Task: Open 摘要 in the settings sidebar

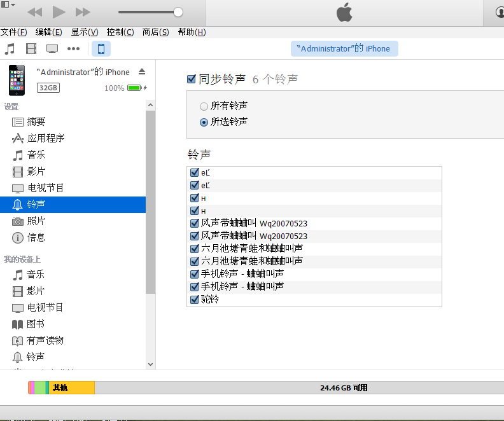Action: [73, 121]
